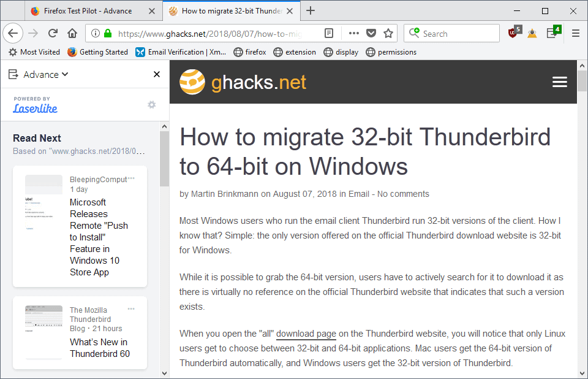Open Email Verification bookmark
Image resolution: width=588 pixels, height=379 pixels.
click(181, 52)
